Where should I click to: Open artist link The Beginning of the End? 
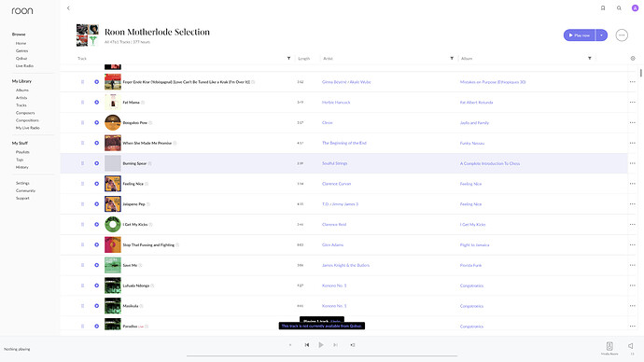click(344, 143)
